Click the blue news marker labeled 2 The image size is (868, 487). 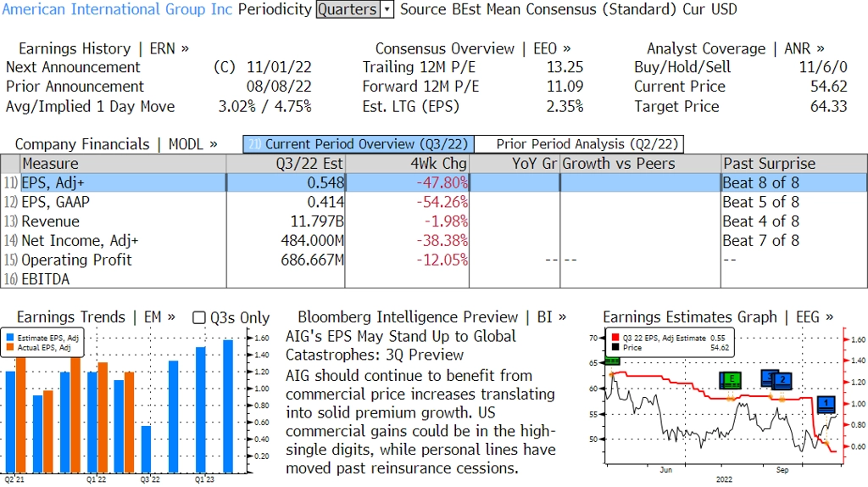coord(782,379)
